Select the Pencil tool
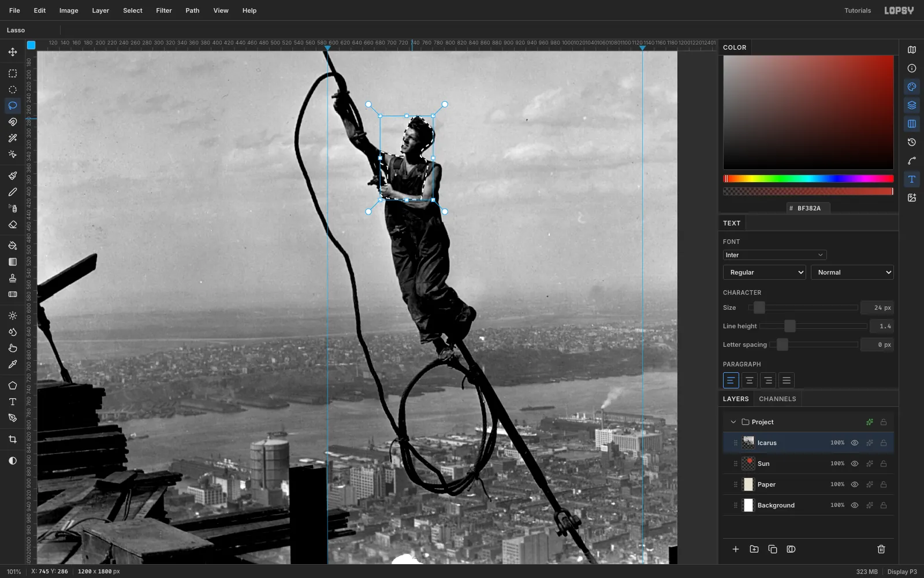This screenshot has height=578, width=924. (13, 192)
